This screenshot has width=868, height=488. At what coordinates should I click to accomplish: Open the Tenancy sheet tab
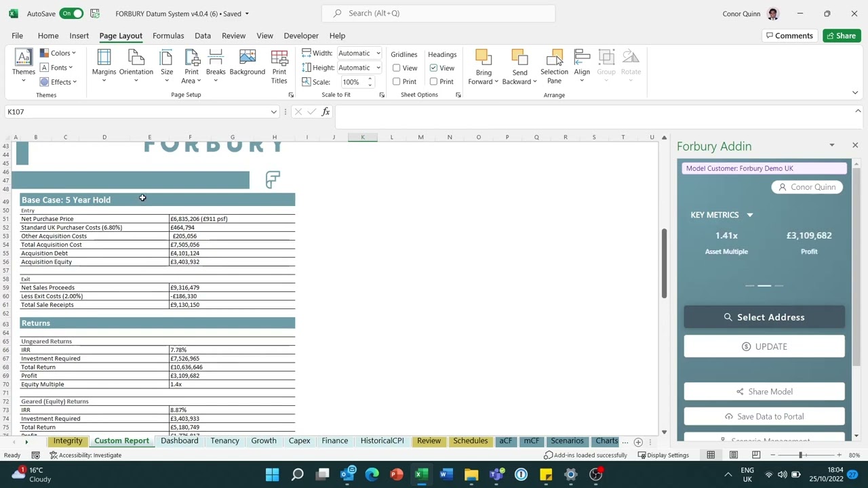coord(224,441)
